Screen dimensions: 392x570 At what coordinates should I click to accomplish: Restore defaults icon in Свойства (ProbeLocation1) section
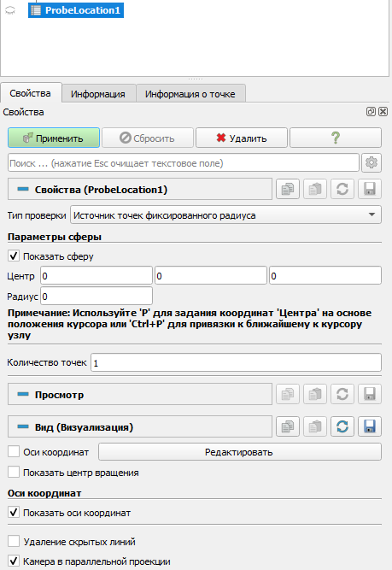(x=342, y=189)
